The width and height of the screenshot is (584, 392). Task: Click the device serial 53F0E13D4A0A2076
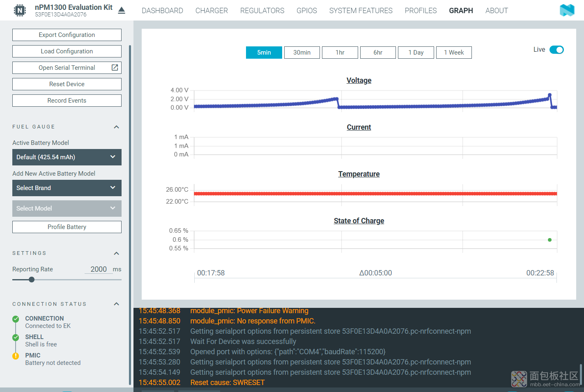pyautogui.click(x=61, y=15)
